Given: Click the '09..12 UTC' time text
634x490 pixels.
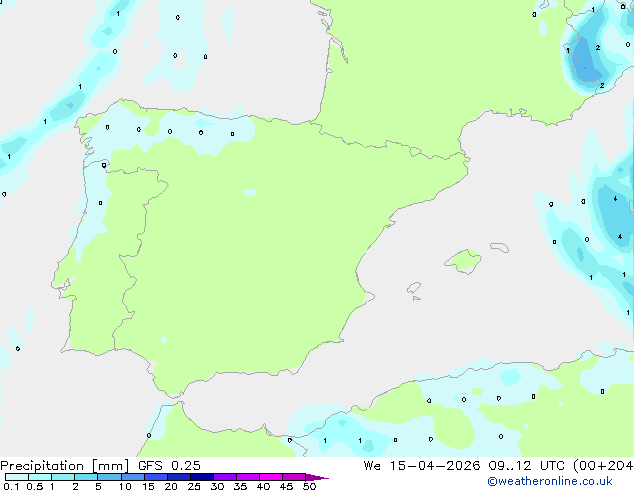Looking at the screenshot, I should (526, 466).
